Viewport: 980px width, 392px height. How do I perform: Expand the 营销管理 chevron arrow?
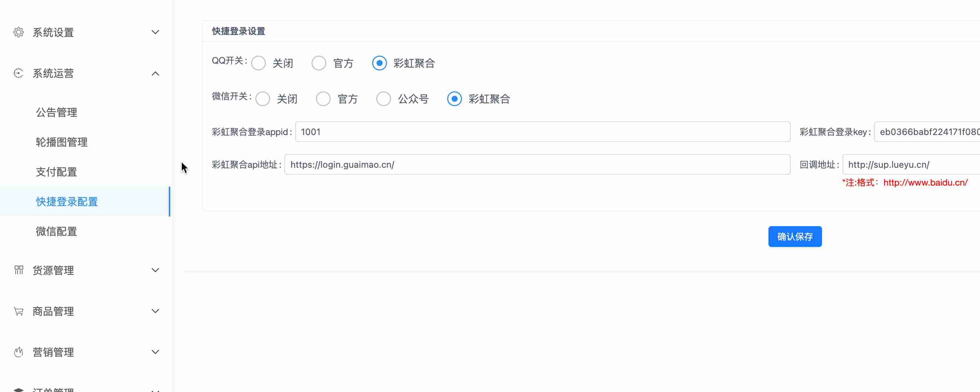tap(155, 352)
